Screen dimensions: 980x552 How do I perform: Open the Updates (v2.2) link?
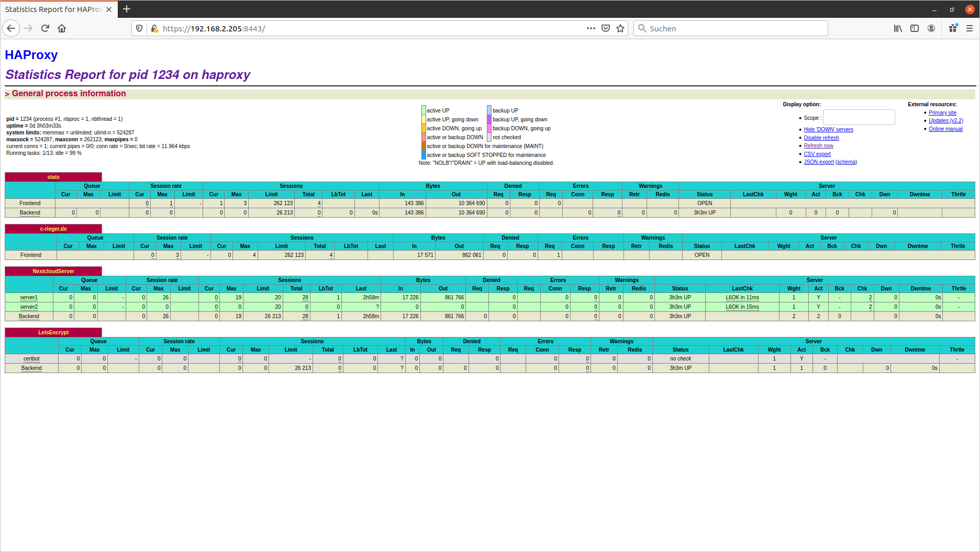[x=945, y=120]
